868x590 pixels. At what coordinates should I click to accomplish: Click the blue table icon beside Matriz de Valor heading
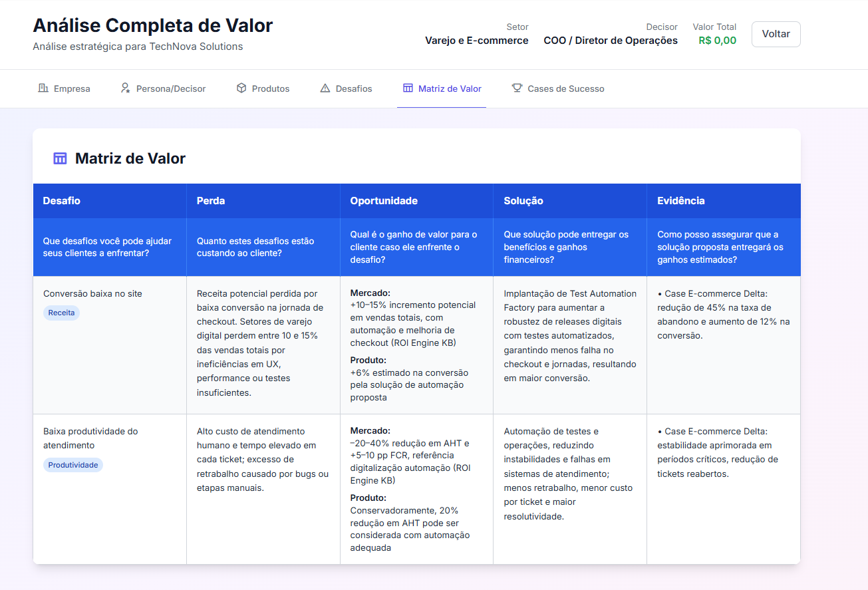tap(60, 158)
